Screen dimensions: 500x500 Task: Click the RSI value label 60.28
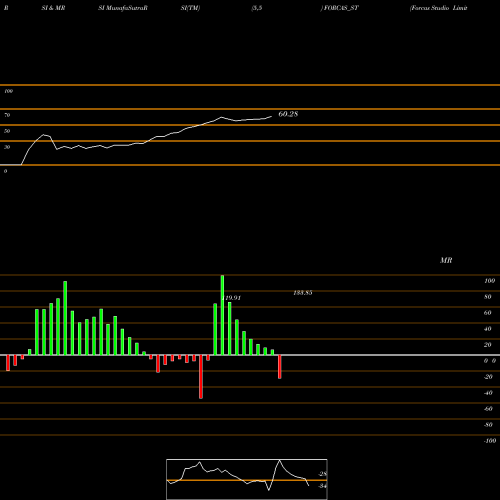[x=288, y=114]
